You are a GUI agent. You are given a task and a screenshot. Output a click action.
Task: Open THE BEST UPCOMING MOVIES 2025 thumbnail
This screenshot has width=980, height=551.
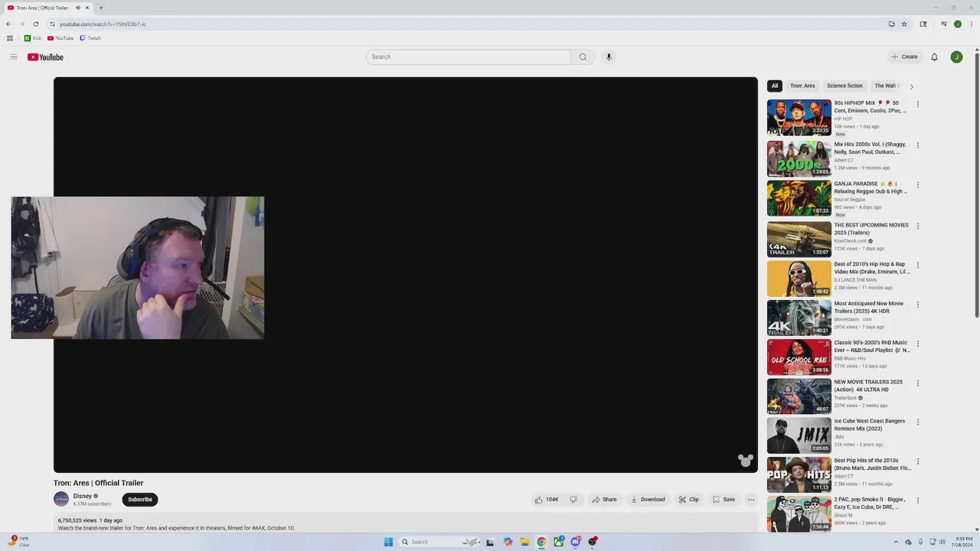[799, 239]
